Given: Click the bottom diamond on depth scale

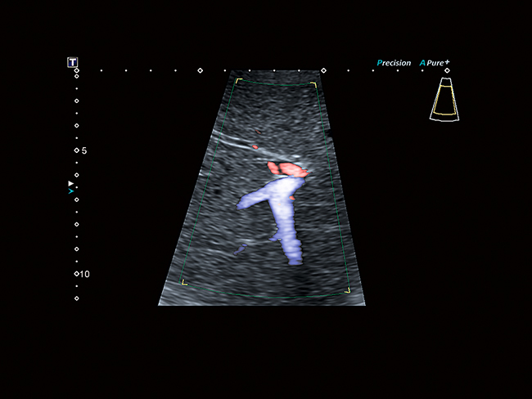Looking at the screenshot, I should tap(77, 298).
